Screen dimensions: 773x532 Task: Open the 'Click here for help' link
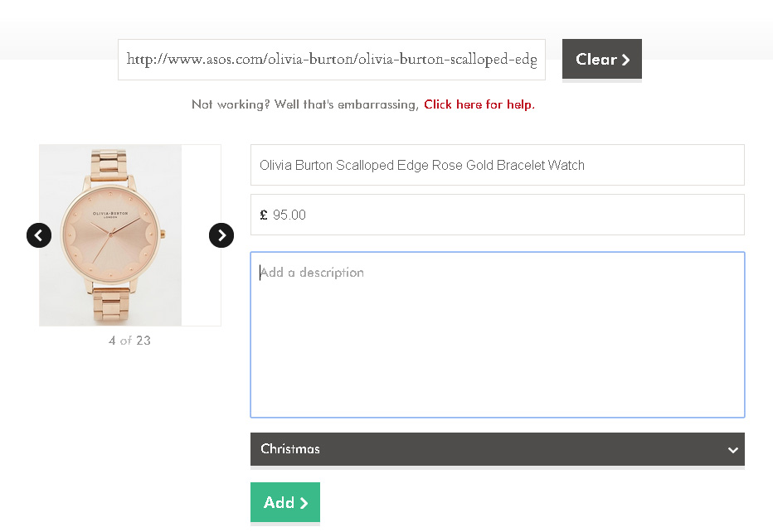coord(479,104)
